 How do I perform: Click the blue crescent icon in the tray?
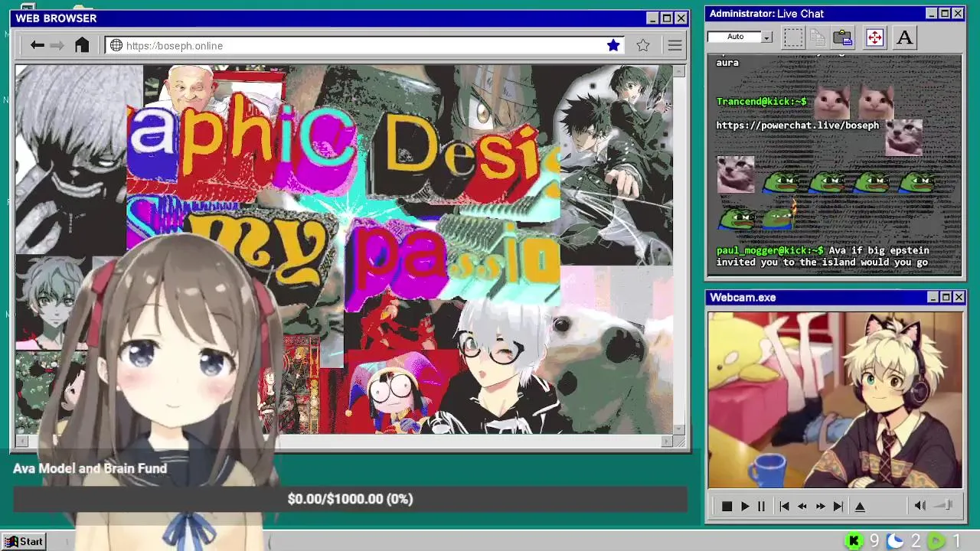(895, 542)
